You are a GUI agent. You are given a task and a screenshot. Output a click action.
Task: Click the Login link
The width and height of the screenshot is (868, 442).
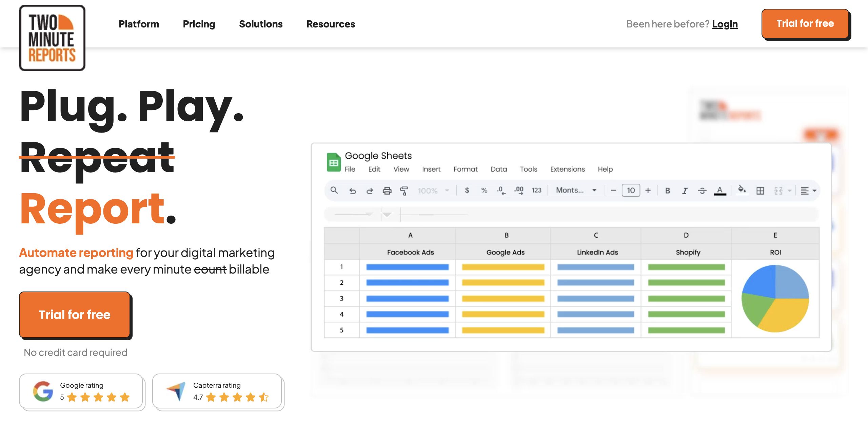[x=725, y=24]
